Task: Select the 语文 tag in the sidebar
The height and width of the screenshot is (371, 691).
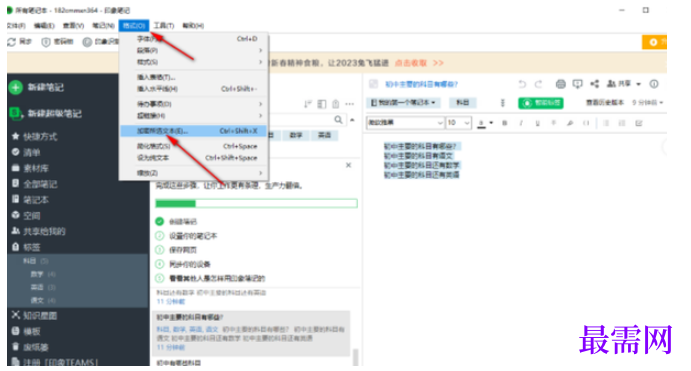Action: (x=37, y=301)
